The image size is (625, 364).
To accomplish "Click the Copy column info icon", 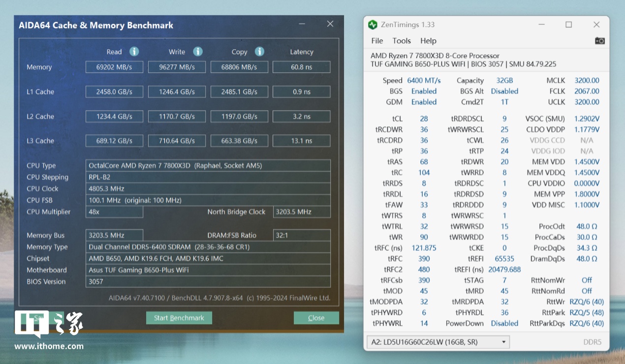I will point(259,52).
